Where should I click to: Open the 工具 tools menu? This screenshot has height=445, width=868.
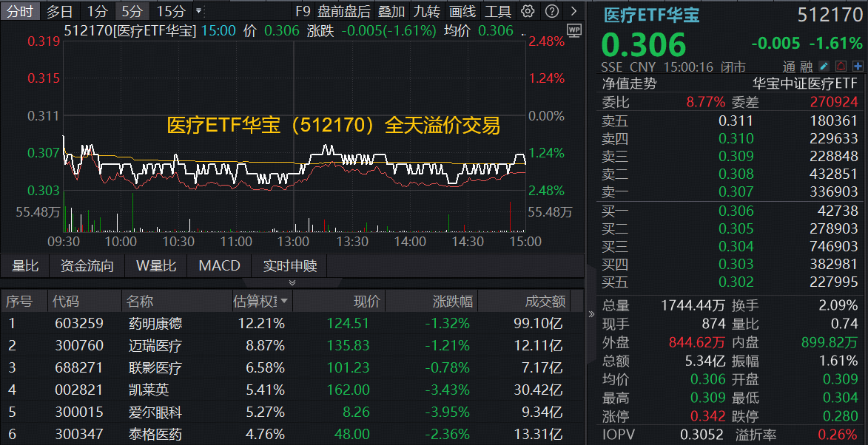point(498,11)
